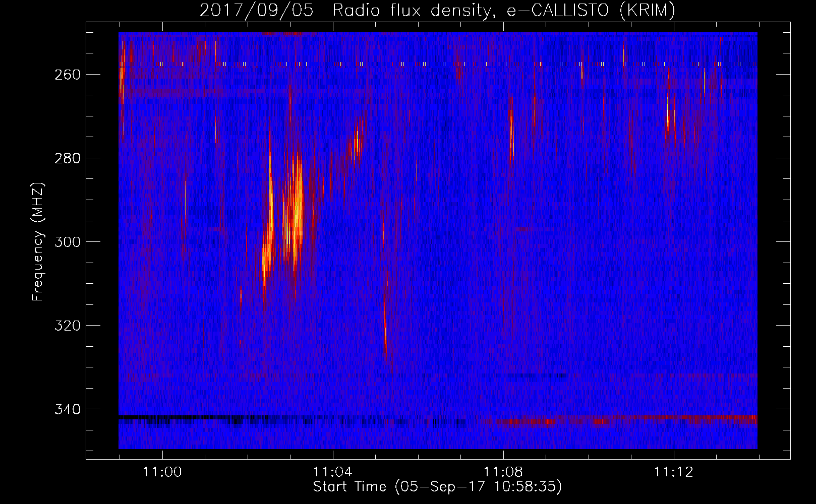Click the 300 frequency tick label
The width and height of the screenshot is (816, 504).
[x=67, y=242]
